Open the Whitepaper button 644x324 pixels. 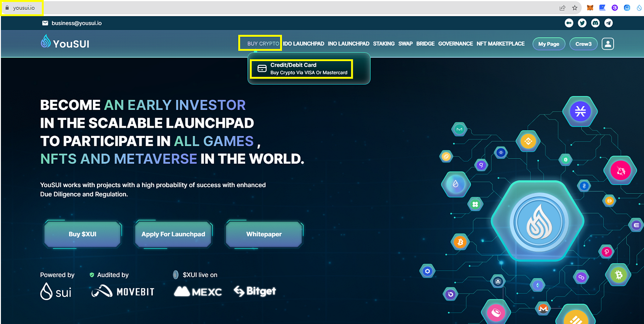(x=264, y=234)
